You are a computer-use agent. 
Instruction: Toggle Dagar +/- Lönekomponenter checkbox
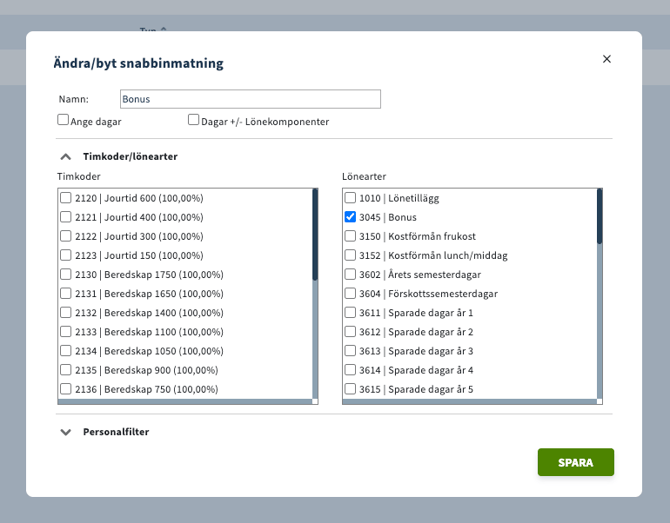194,120
